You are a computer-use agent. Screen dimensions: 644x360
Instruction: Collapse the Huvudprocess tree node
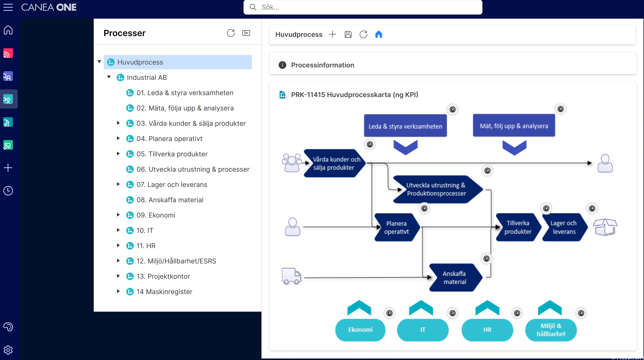pos(99,62)
